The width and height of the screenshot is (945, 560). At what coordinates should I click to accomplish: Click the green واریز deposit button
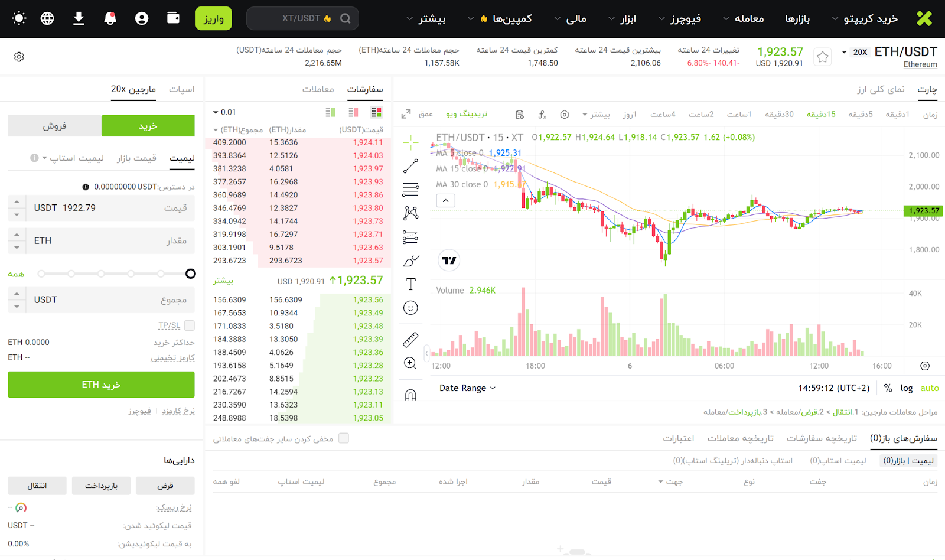pyautogui.click(x=213, y=19)
